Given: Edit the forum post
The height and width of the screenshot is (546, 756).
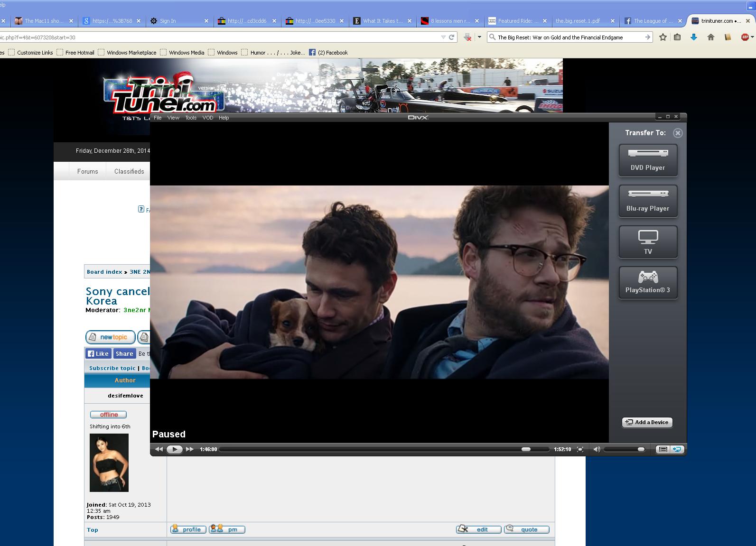Looking at the screenshot, I should point(479,529).
